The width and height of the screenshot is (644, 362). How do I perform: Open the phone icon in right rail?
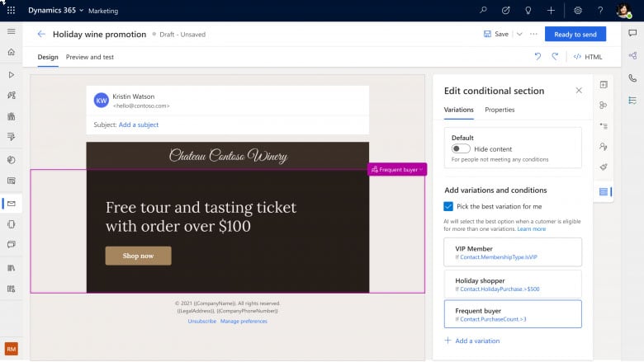(x=632, y=78)
